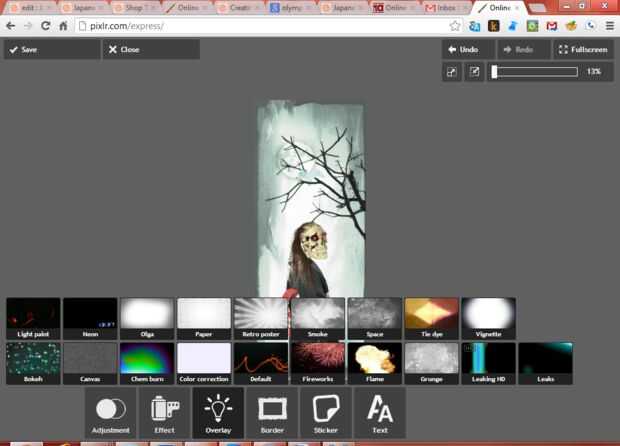Open the Effect panel
The image size is (620, 446).
coord(164,413)
